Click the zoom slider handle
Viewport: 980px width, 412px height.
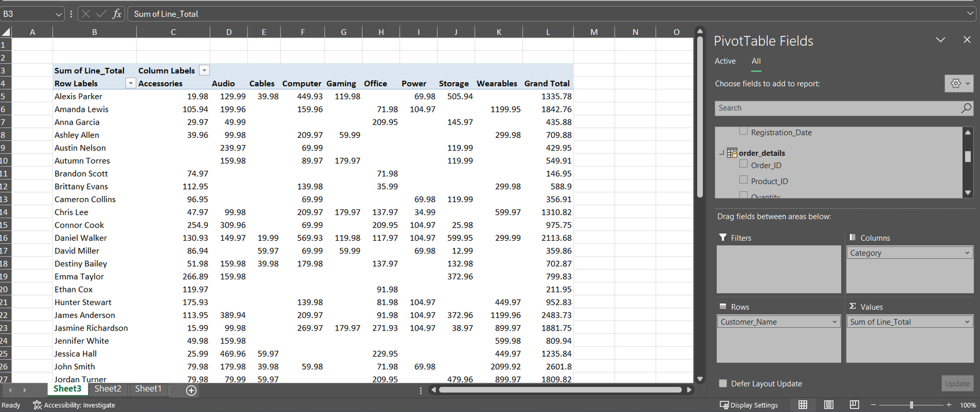911,405
